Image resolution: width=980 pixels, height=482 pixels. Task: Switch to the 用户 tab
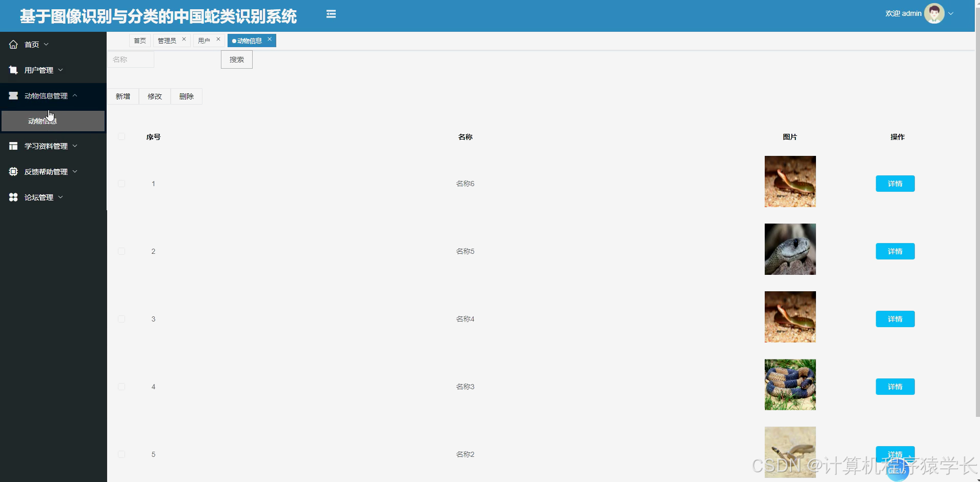click(205, 40)
